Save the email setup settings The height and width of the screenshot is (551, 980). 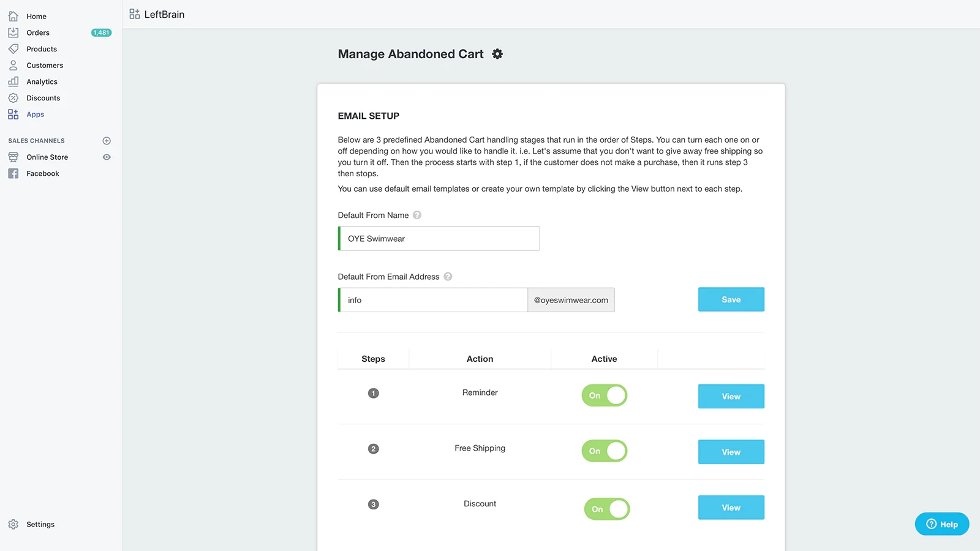coord(731,299)
